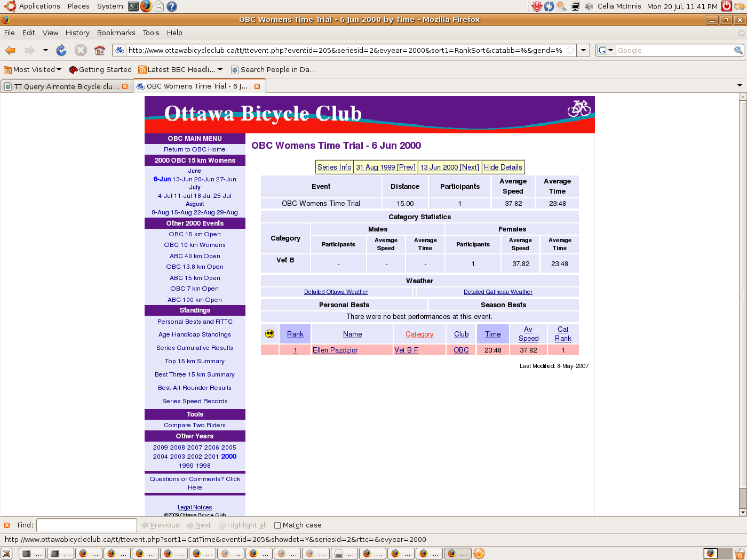This screenshot has height=560, width=747.
Task: Bookmark this page with the star icon
Action: (570, 50)
